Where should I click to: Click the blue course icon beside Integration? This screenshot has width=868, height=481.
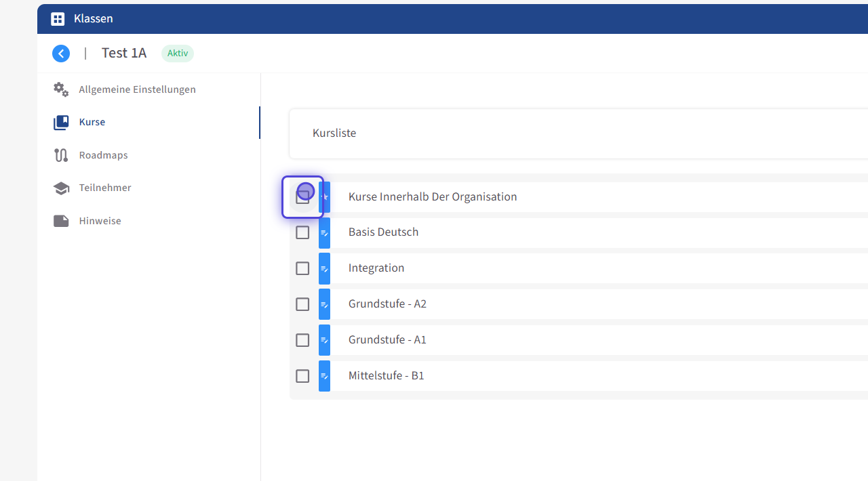[324, 268]
